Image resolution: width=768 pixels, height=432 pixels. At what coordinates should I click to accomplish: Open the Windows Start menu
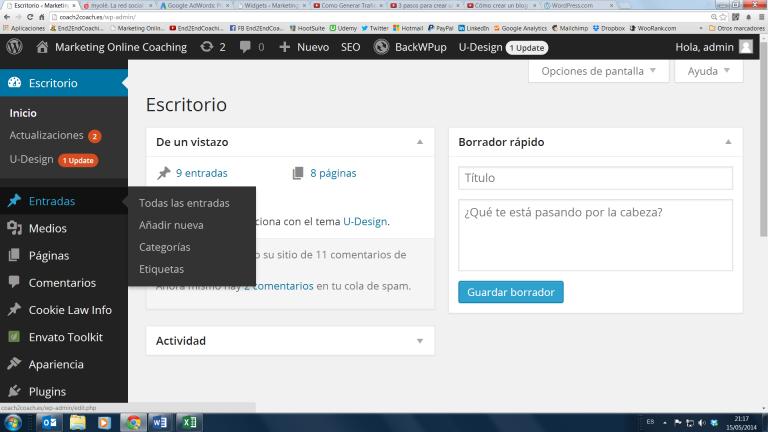point(13,422)
